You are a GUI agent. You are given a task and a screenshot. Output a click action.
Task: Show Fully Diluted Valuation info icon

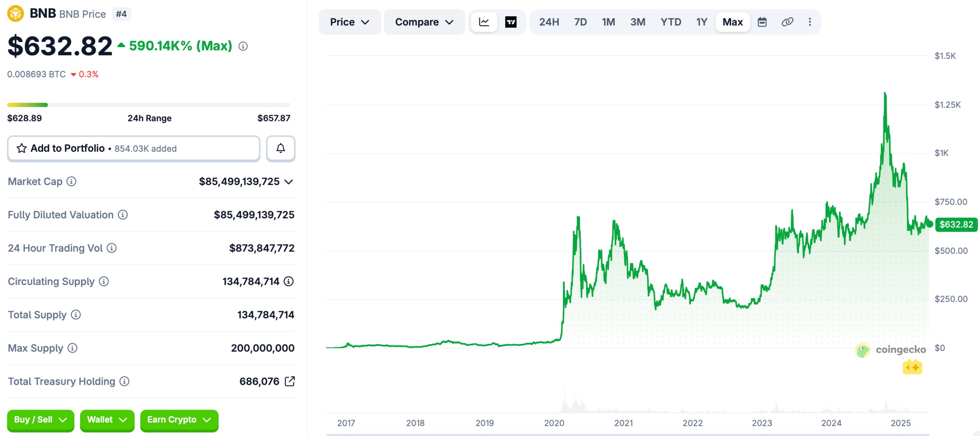[x=122, y=215]
